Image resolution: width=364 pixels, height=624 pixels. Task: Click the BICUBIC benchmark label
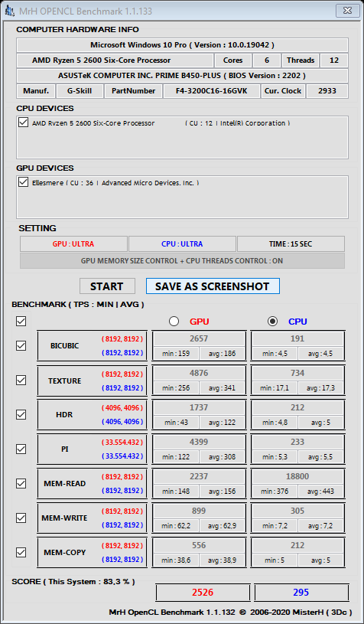pyautogui.click(x=65, y=346)
